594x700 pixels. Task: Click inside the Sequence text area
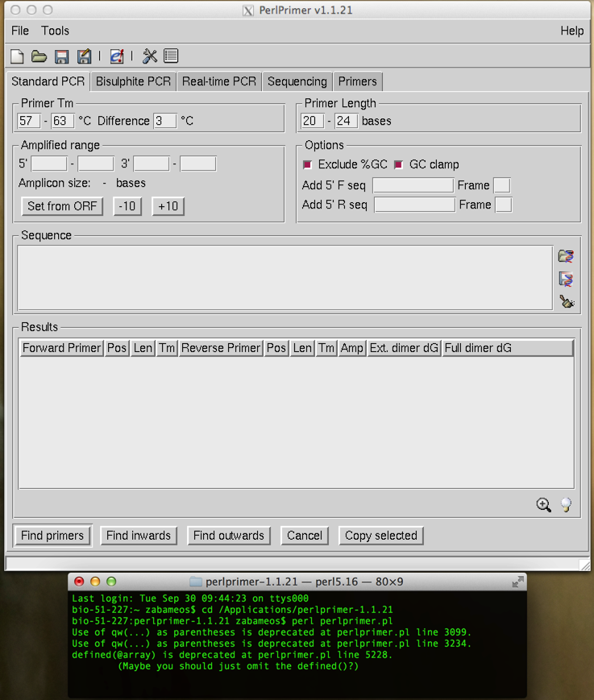tap(285, 278)
